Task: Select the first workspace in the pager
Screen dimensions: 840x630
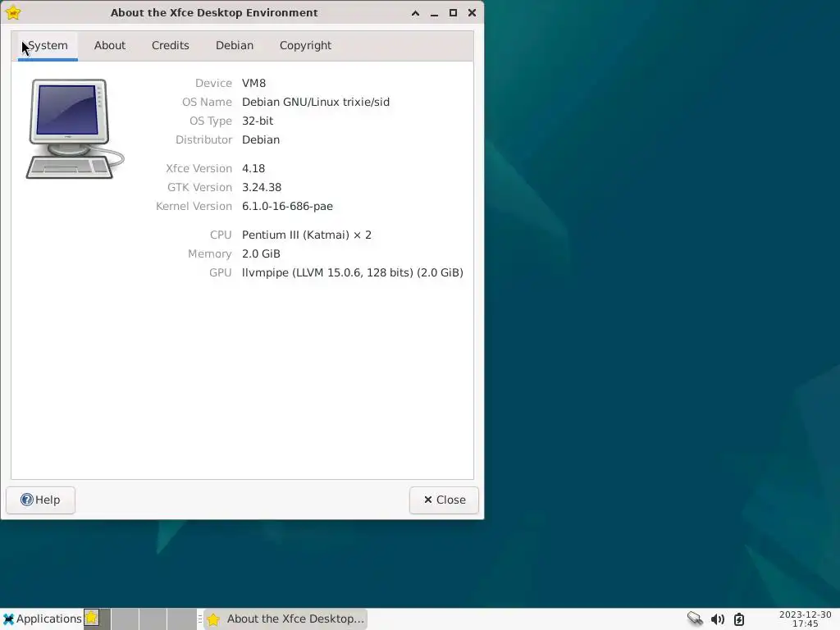Action: click(x=97, y=619)
